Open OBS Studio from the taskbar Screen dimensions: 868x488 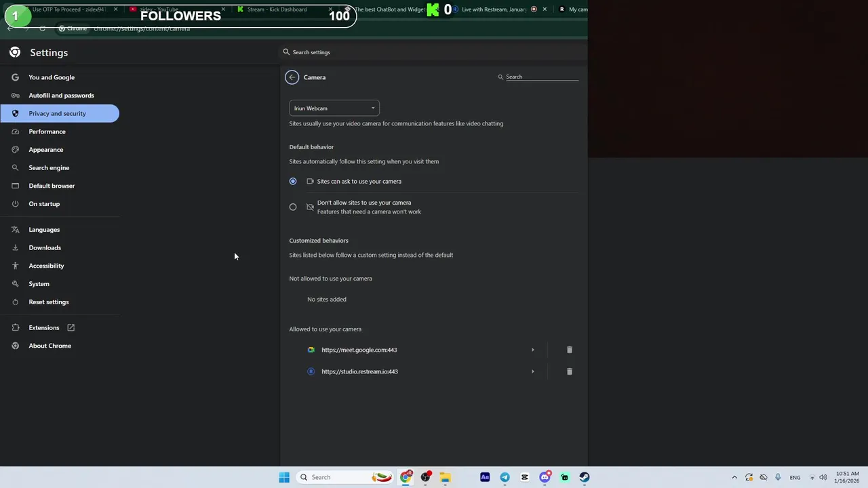(425, 477)
